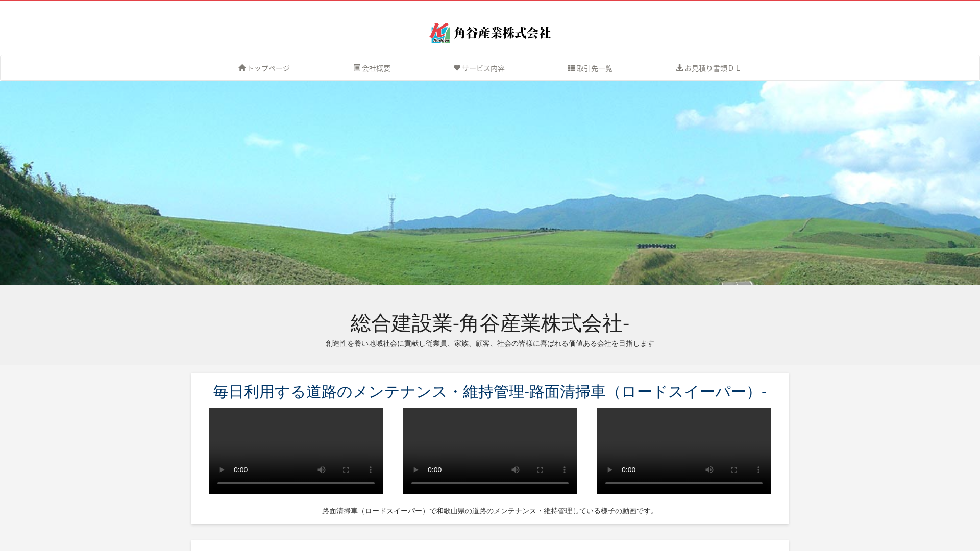The width and height of the screenshot is (980, 551).
Task: Enter fullscreen on the third video
Action: [734, 470]
